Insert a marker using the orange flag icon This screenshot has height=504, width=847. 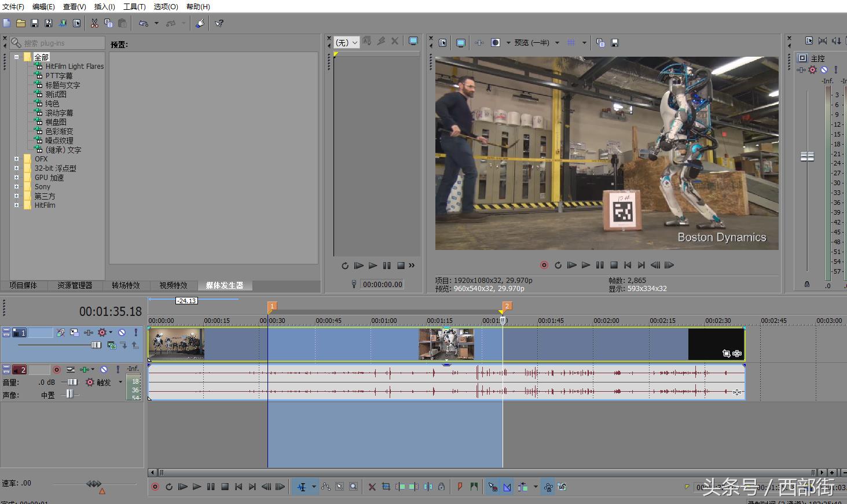[x=460, y=487]
